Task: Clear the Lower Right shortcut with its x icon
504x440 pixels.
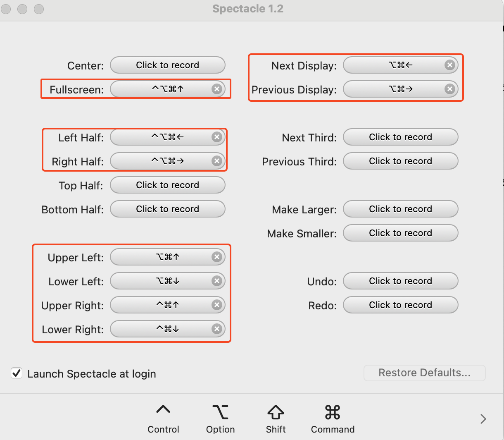Action: (217, 329)
